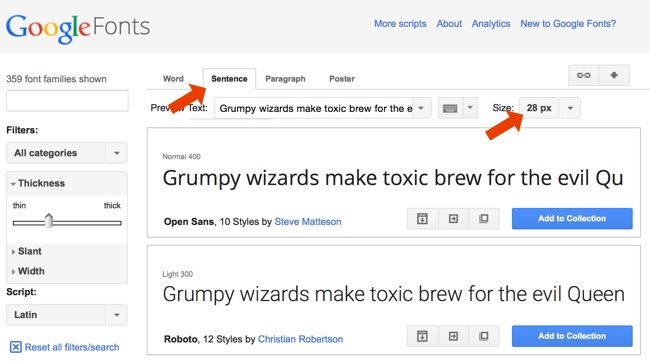Viewport: 650px width, 362px height.
Task: Open the More scripts link
Action: pyautogui.click(x=400, y=24)
